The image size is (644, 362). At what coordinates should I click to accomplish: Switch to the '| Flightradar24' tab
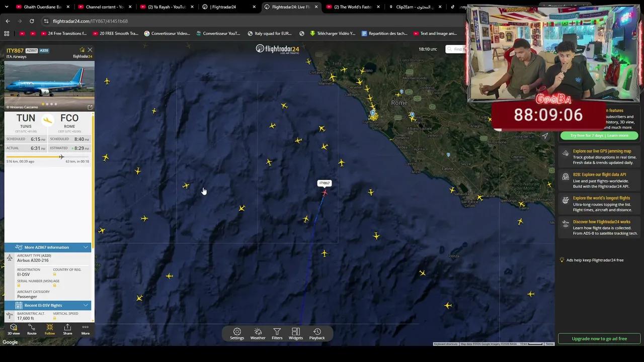(x=229, y=7)
